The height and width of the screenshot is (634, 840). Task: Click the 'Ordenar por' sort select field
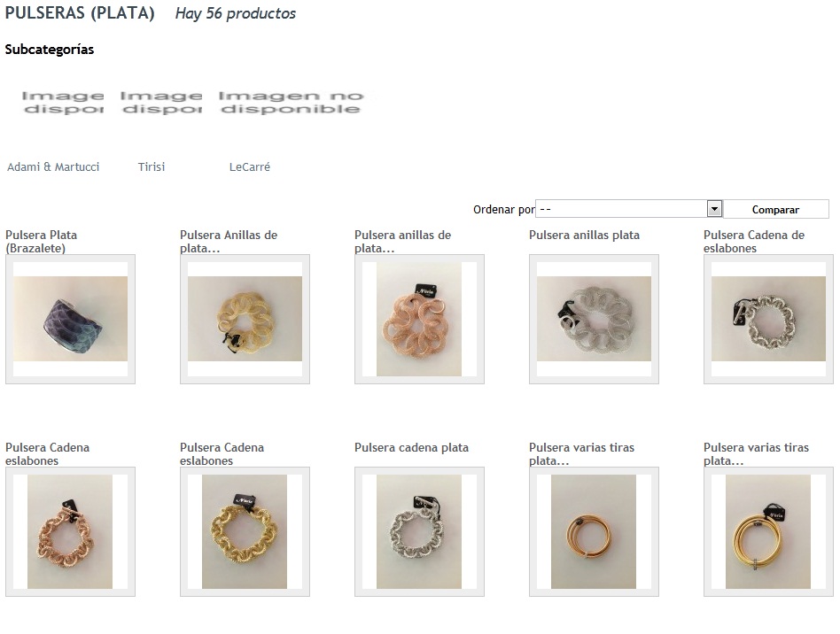(x=629, y=209)
